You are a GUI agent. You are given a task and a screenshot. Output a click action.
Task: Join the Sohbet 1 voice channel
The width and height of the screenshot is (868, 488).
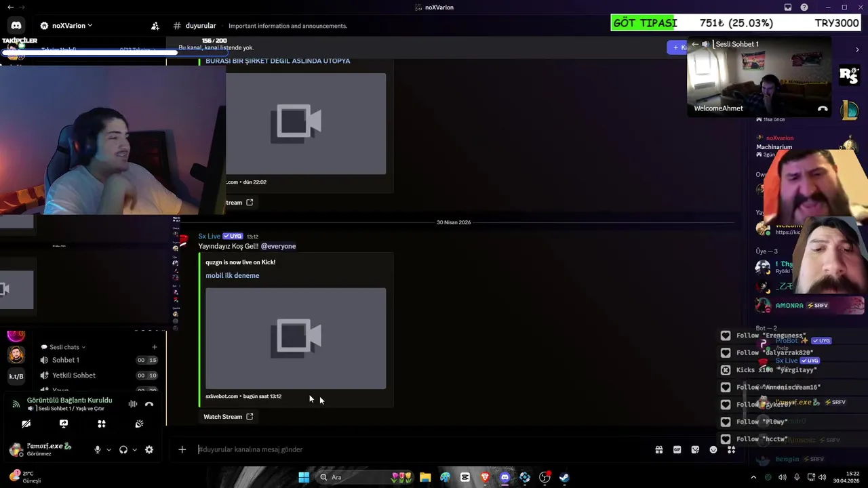(66, 360)
